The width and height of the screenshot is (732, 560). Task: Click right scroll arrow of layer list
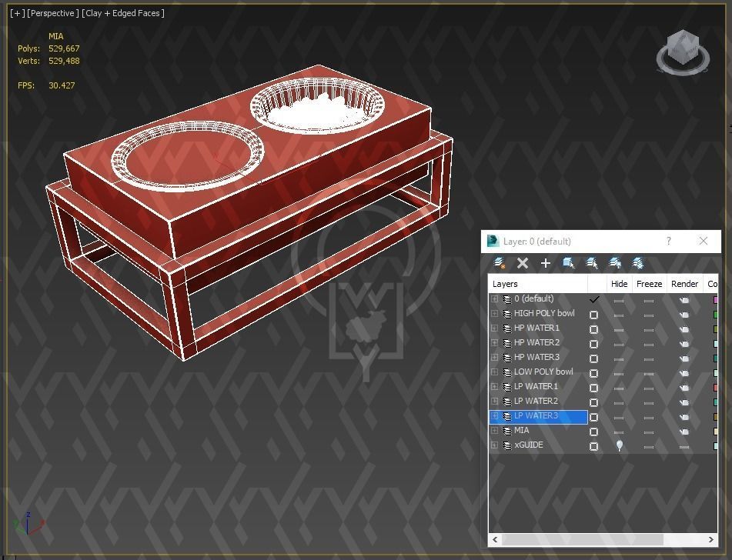pos(710,539)
